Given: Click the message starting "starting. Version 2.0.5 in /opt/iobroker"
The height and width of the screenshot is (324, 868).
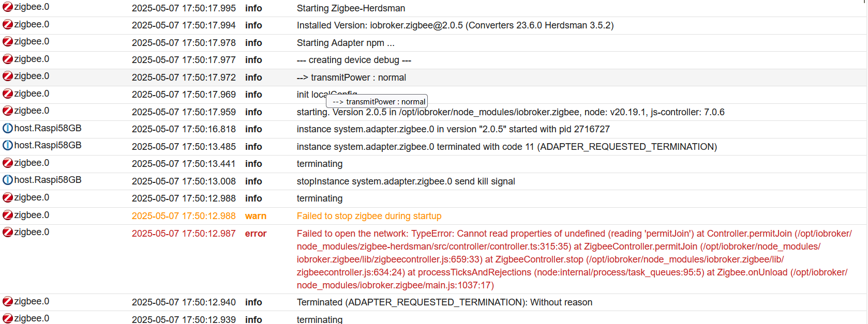Looking at the screenshot, I should [511, 112].
